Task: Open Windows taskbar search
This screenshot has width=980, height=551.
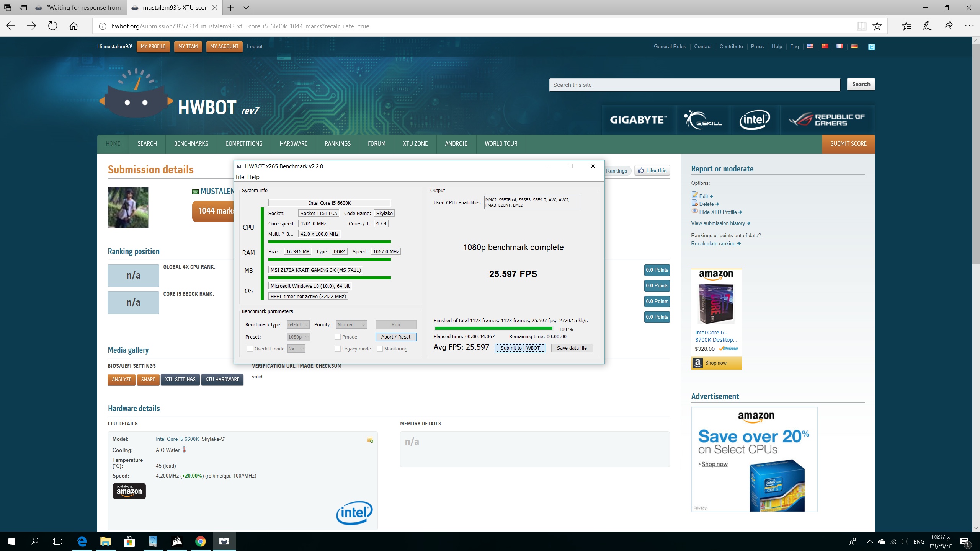Action: (x=34, y=541)
